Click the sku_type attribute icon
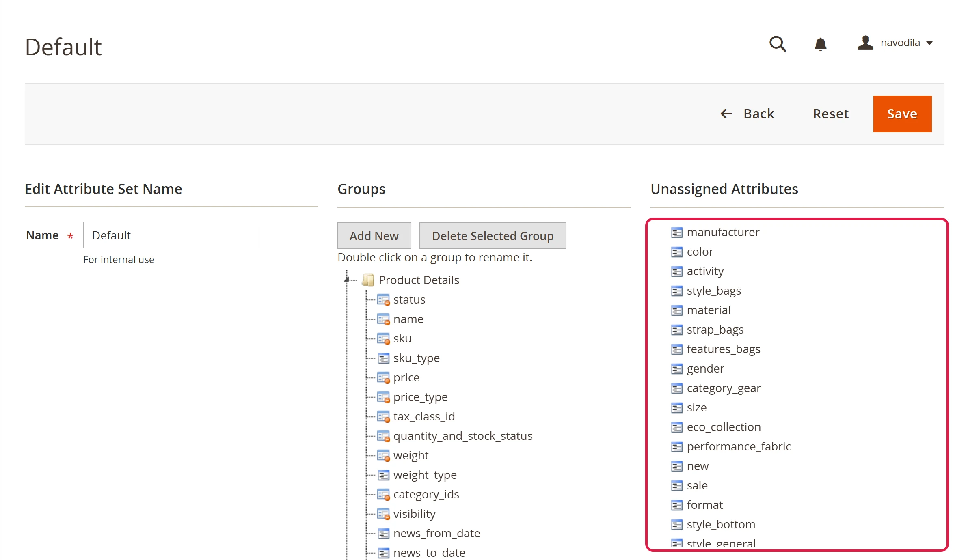Image resolution: width=968 pixels, height=560 pixels. point(383,358)
